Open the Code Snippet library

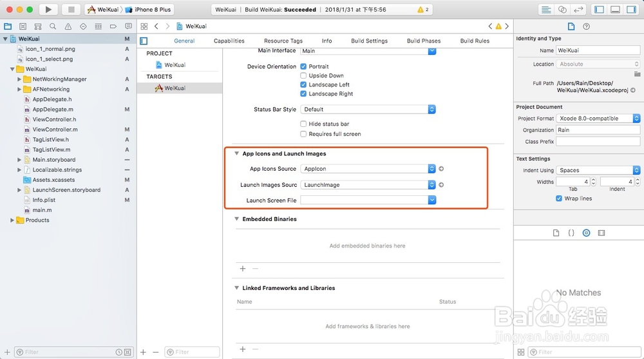[x=571, y=233]
